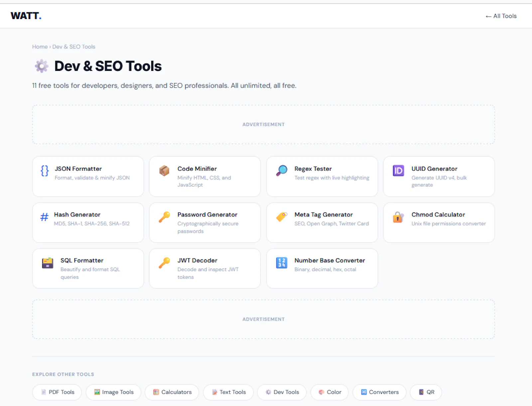This screenshot has width=532, height=406.
Task: Click the QR phone icon
Action: pos(421,392)
